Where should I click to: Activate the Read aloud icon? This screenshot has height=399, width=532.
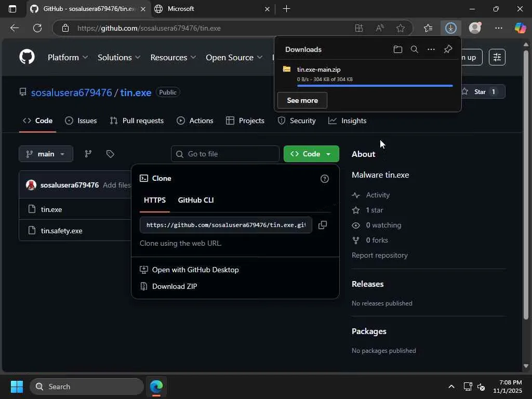380,28
